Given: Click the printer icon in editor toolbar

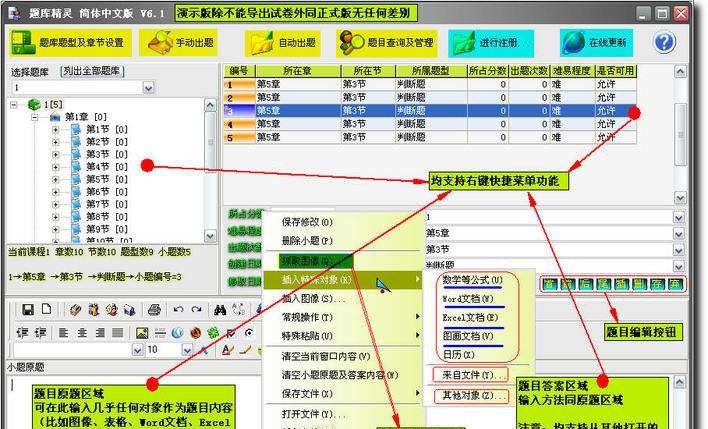Looking at the screenshot, I should pos(154,310).
